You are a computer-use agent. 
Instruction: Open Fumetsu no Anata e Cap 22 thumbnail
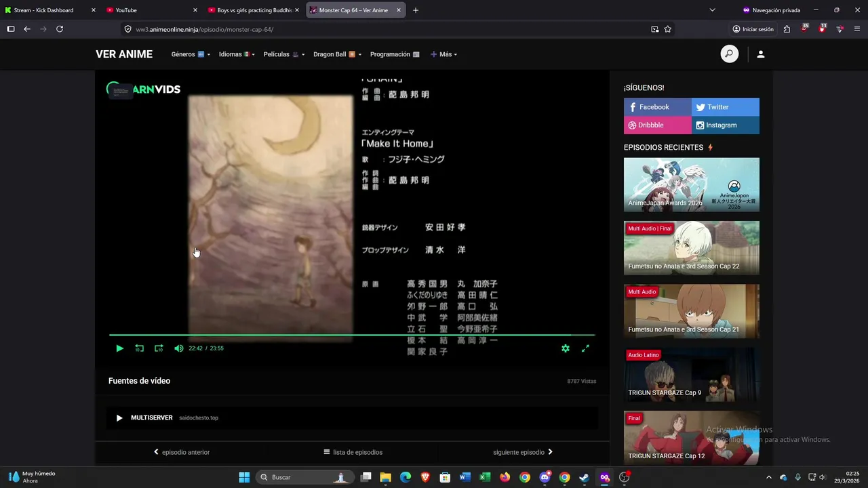(692, 248)
